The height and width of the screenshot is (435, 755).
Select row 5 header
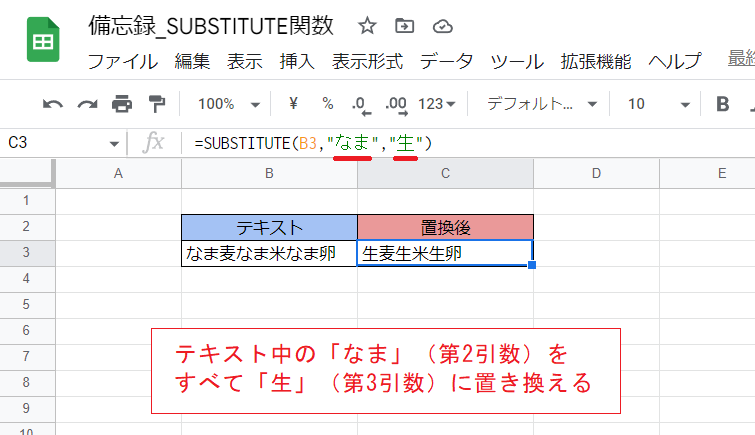tap(26, 305)
